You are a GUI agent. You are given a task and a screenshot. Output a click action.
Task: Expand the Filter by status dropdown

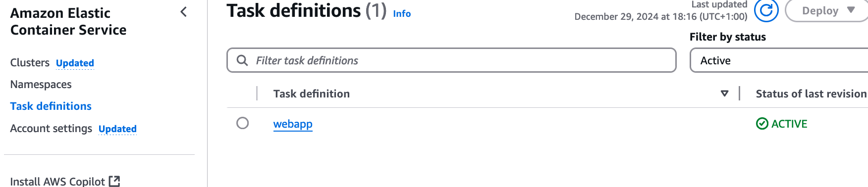coord(779,60)
